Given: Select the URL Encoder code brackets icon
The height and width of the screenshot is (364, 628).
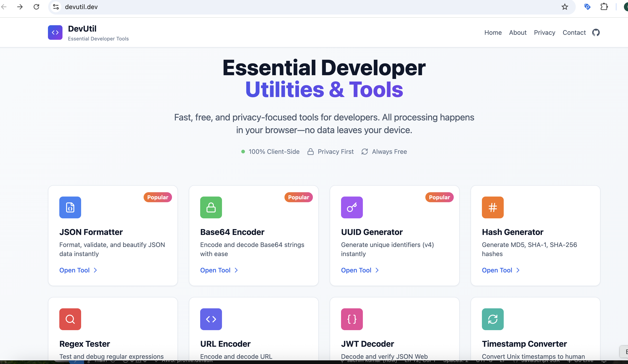Looking at the screenshot, I should pos(211,319).
